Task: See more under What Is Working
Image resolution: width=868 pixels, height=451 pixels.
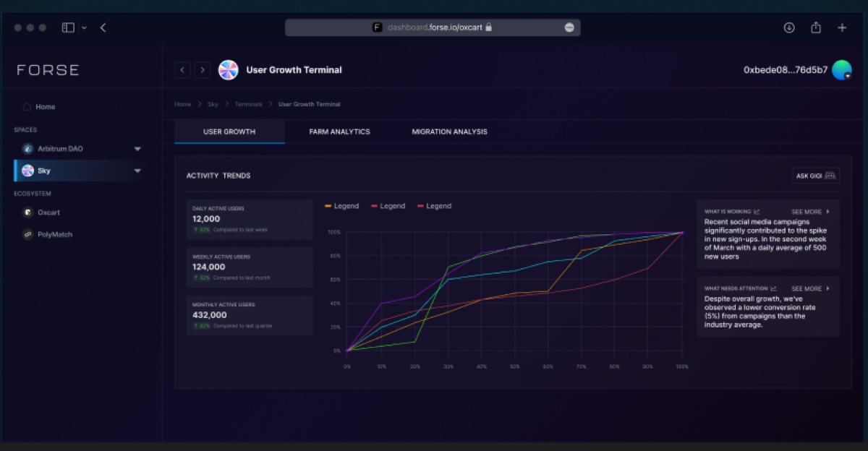Action: coord(810,212)
